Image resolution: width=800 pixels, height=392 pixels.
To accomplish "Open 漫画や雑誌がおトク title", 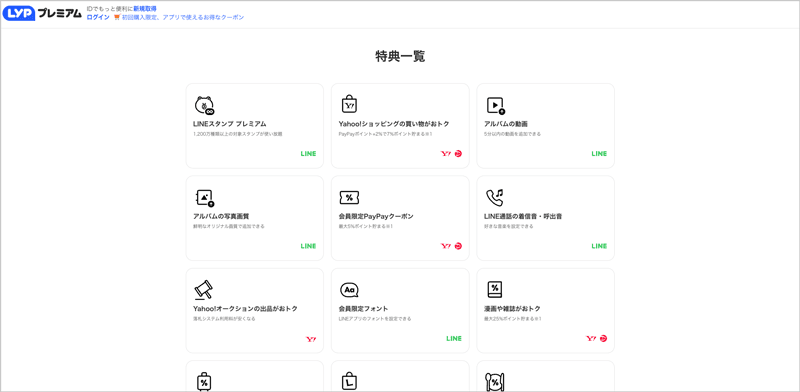I will (512, 308).
